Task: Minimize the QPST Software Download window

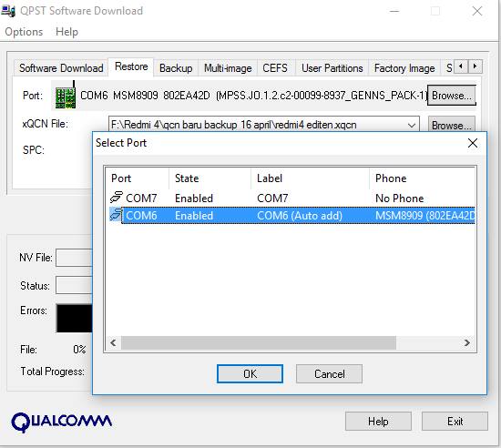Action: tap(394, 11)
